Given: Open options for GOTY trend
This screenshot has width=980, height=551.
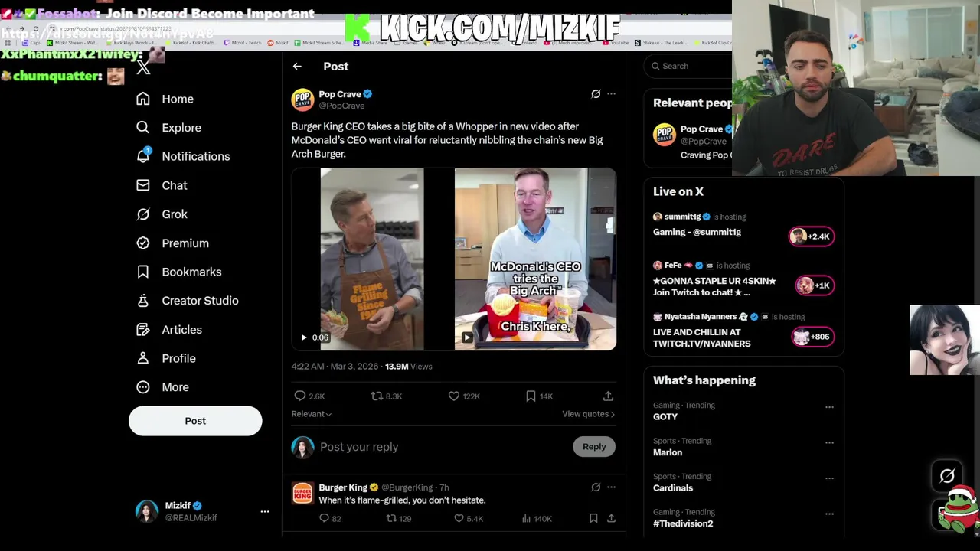Looking at the screenshot, I should (x=829, y=407).
